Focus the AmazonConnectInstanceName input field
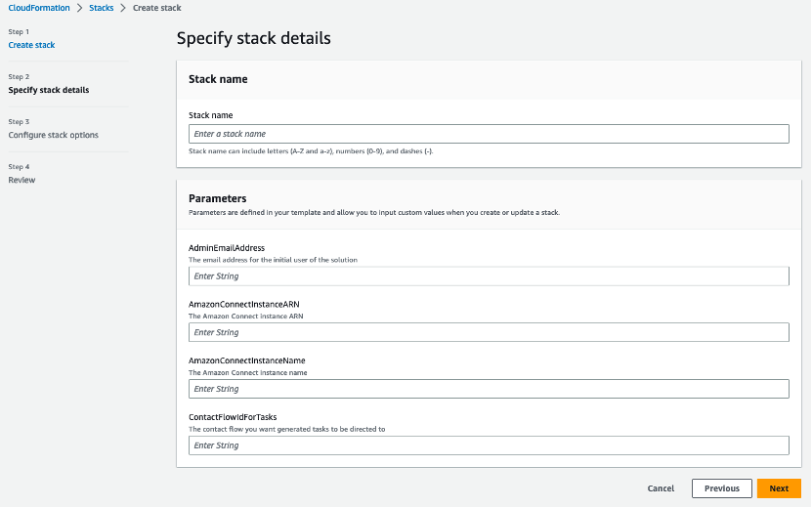Image resolution: width=812 pixels, height=508 pixels. (489, 389)
